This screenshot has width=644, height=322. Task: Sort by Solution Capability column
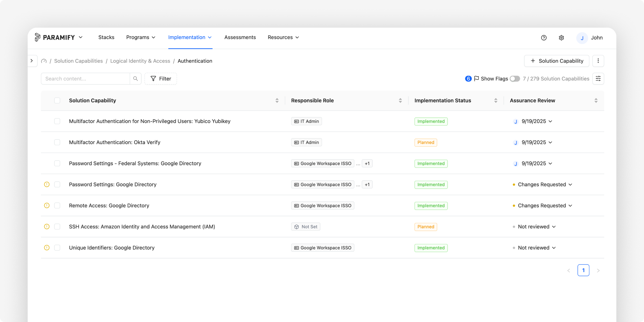pos(277,101)
